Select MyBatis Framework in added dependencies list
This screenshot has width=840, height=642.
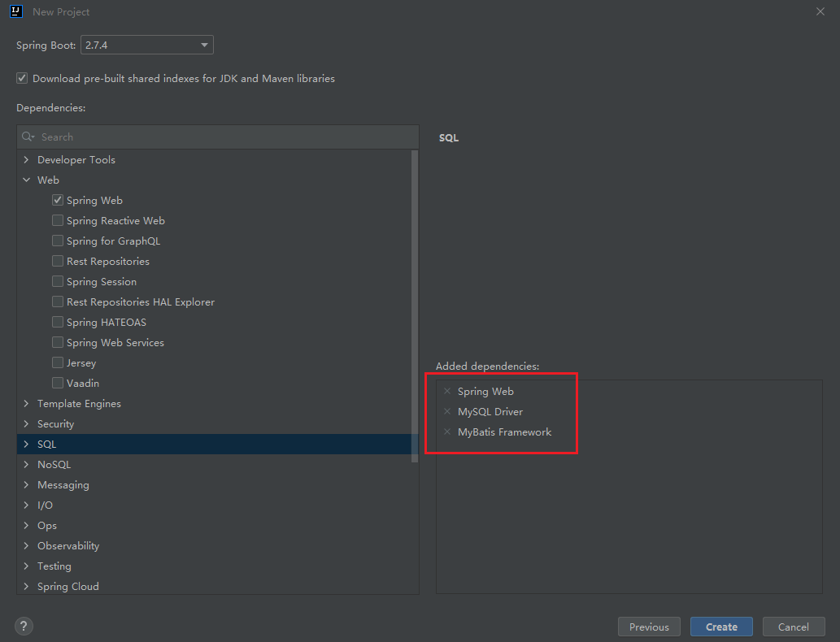pos(504,432)
